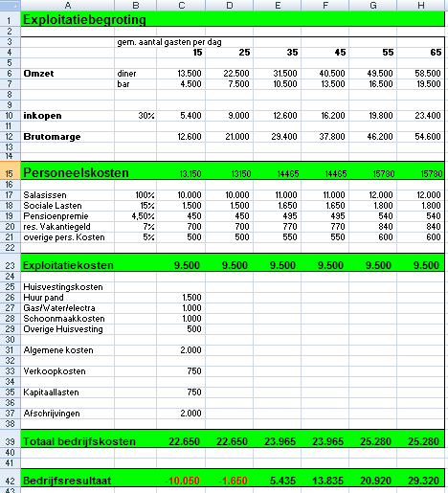This screenshot has height=493, width=448.
Task: Select the Omzet label cell
Action: 67,74
